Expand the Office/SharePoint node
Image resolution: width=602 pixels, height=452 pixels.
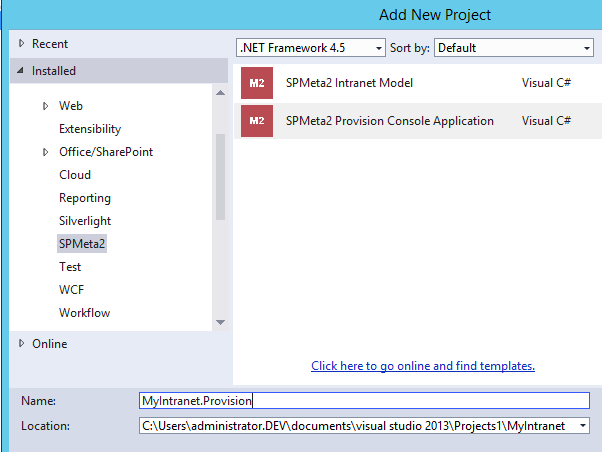[x=45, y=152]
